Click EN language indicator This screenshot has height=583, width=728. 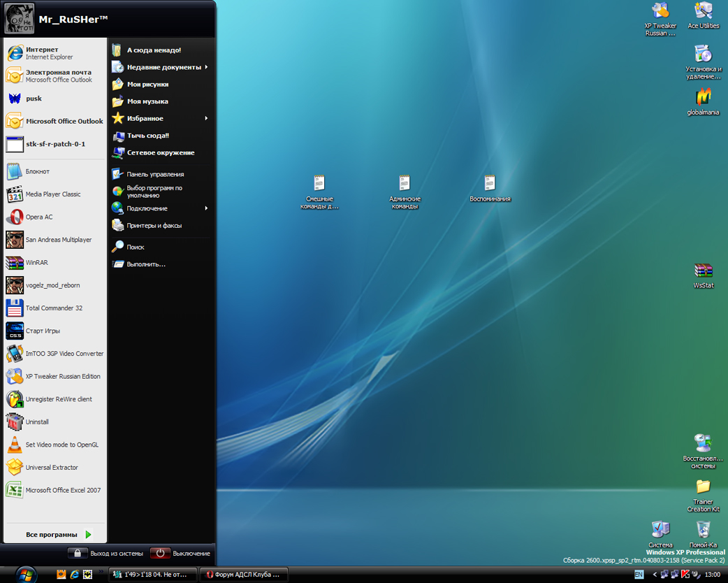[x=639, y=575]
